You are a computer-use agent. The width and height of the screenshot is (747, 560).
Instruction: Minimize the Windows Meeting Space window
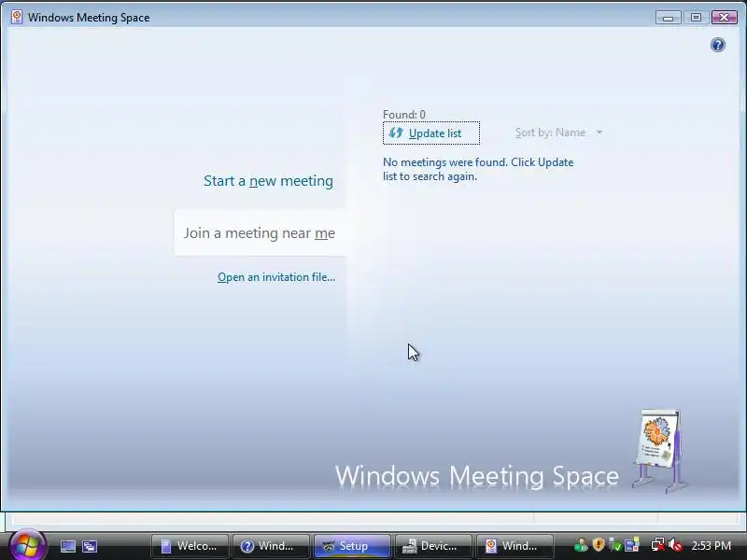coord(668,18)
